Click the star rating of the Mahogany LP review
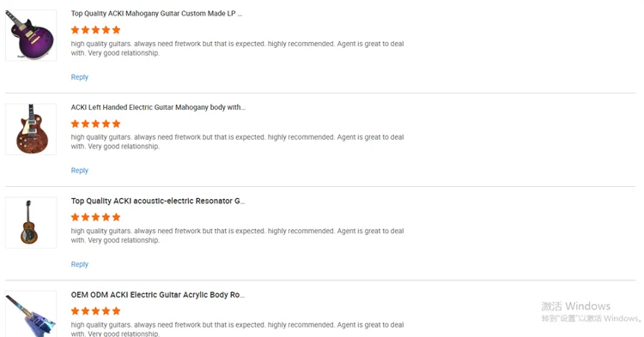This screenshot has height=337, width=644. [95, 30]
